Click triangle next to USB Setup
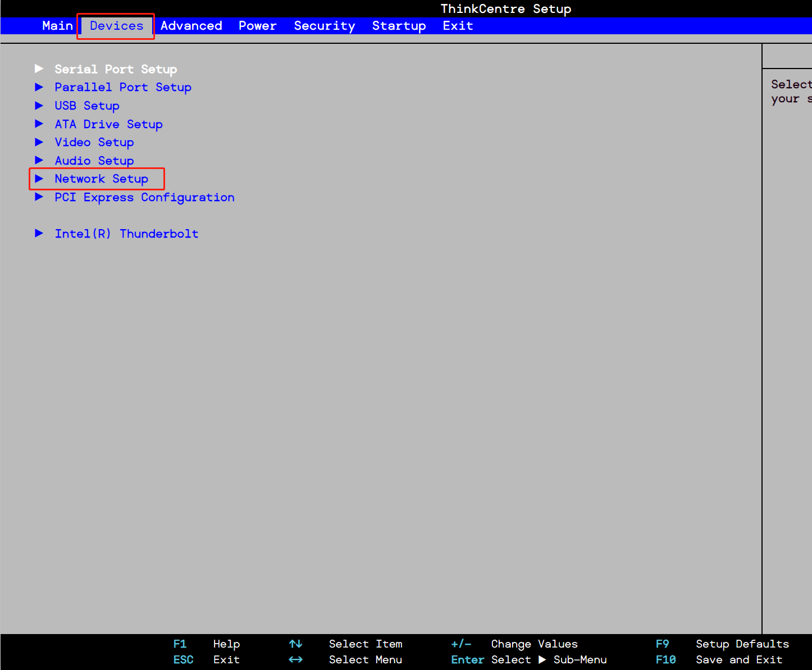The width and height of the screenshot is (812, 670). (39, 106)
